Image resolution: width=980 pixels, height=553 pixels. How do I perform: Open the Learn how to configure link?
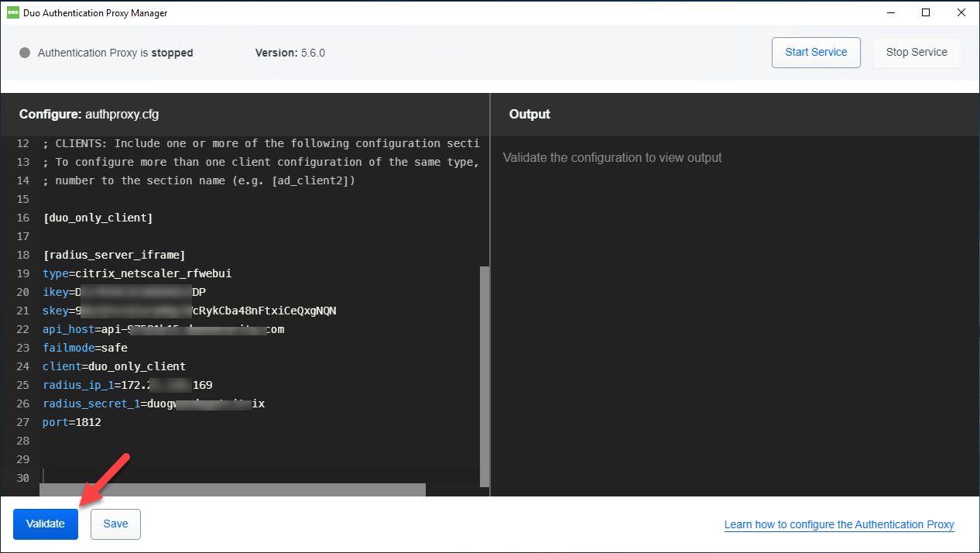[839, 524]
